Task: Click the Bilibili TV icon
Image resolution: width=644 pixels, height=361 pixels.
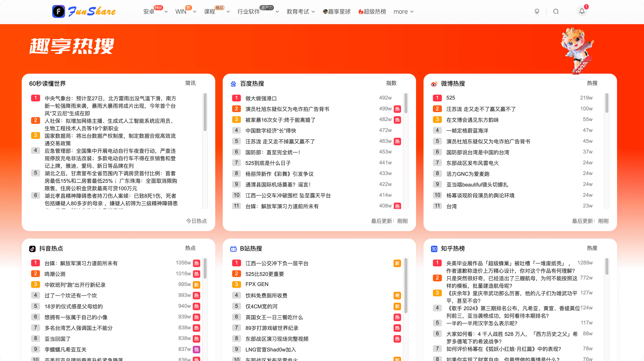Action: 233,249
